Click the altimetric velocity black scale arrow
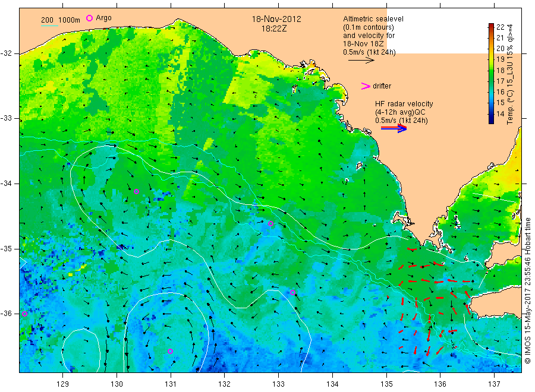535x392 pixels. point(361,61)
